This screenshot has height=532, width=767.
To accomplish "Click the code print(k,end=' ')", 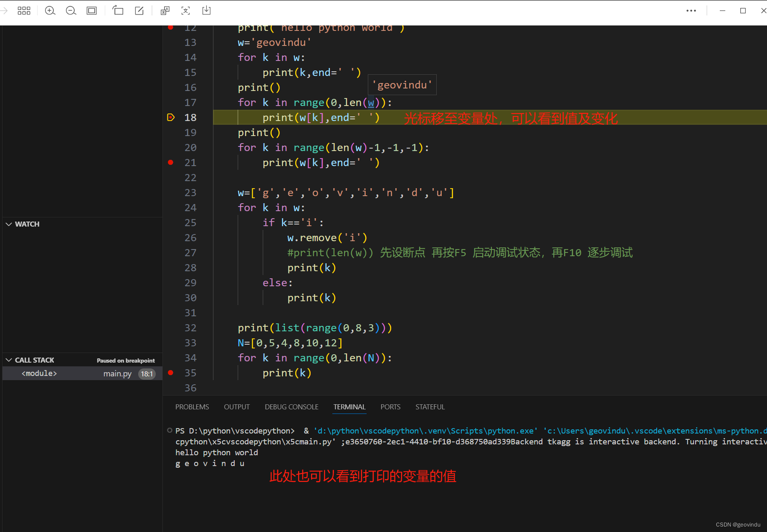I will pos(312,73).
